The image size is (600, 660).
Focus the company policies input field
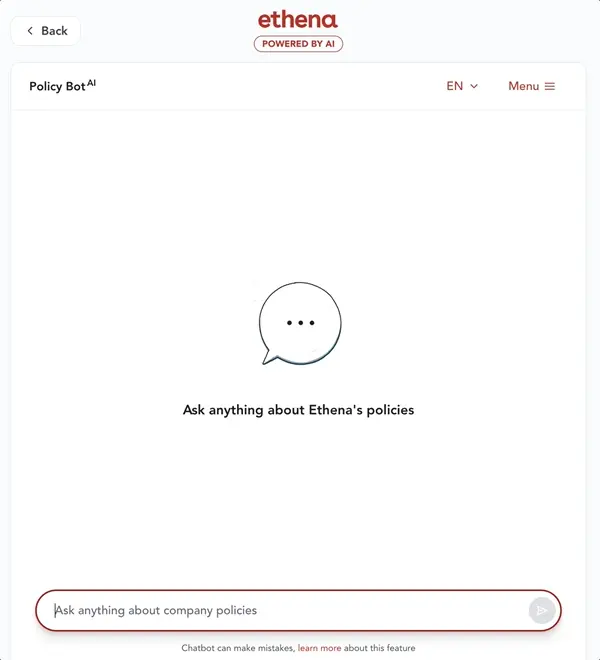click(x=298, y=610)
